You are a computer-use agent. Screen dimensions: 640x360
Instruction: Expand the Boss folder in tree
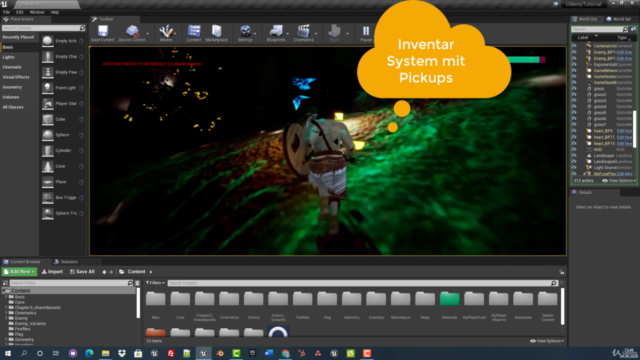tap(7, 297)
